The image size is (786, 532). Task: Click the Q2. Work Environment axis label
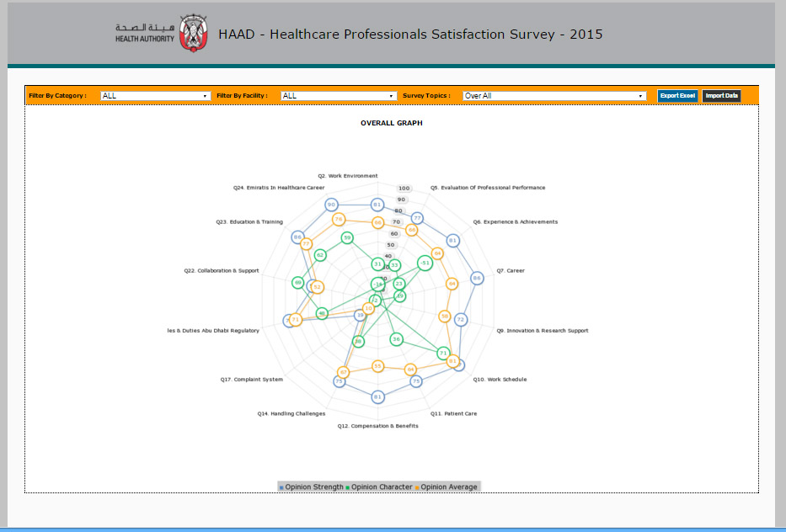[347, 176]
